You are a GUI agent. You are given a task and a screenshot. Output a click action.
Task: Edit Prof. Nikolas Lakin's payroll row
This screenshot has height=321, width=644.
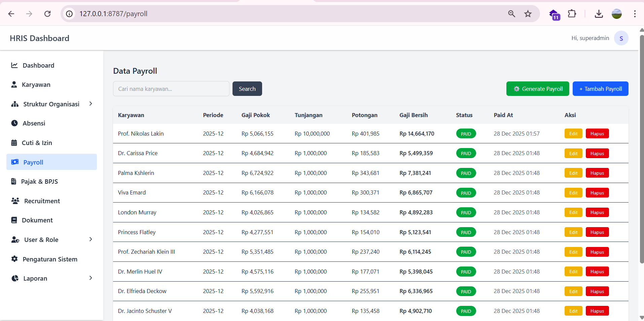click(x=573, y=134)
